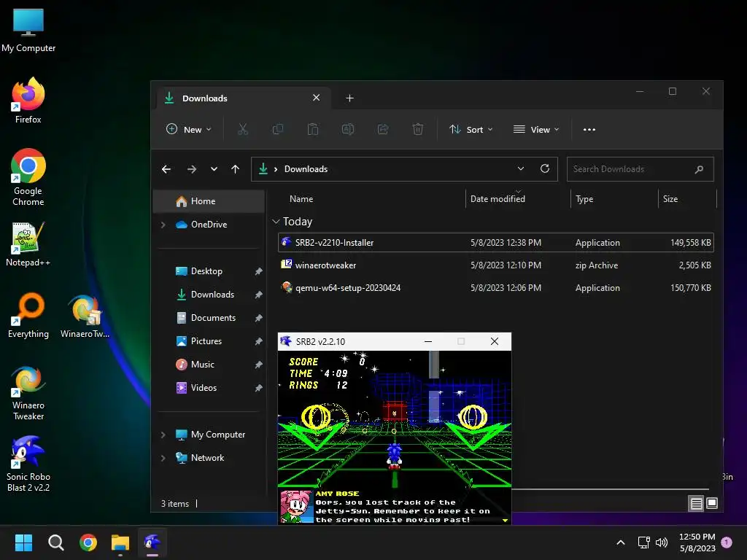Open the notification badge in taskbar
This screenshot has width=747, height=560.
click(x=727, y=542)
